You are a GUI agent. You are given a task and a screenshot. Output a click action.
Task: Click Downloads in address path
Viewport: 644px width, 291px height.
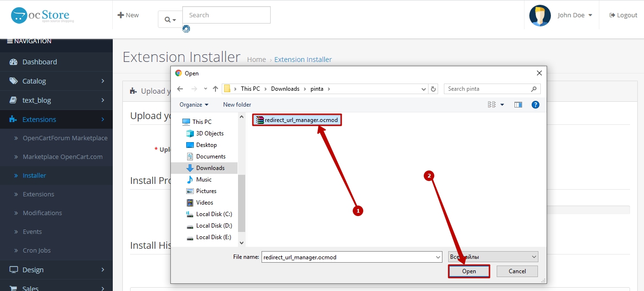pos(285,89)
